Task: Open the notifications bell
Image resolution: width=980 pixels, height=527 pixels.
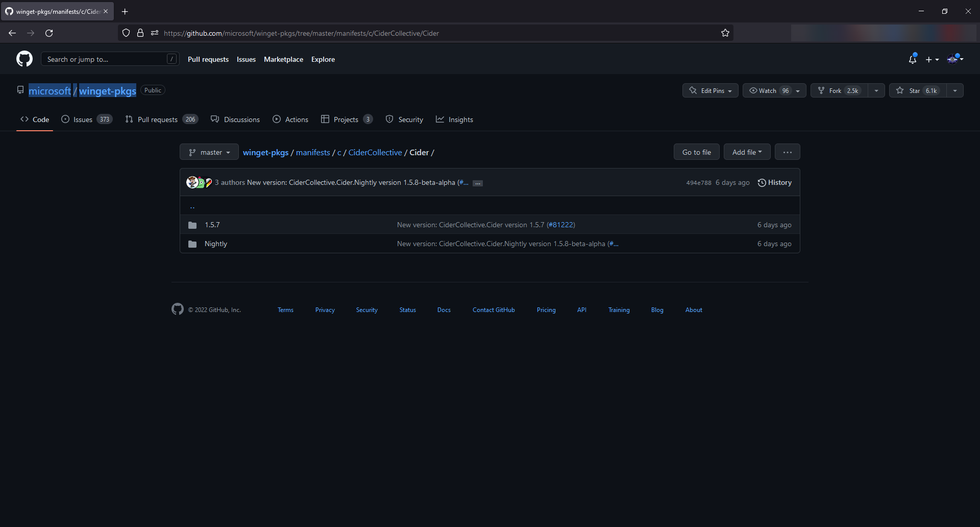Action: [x=912, y=59]
